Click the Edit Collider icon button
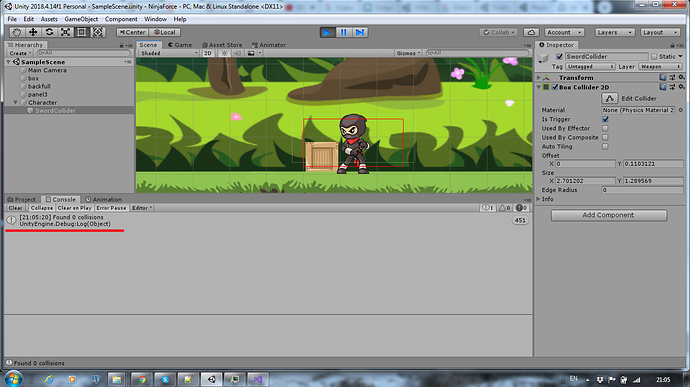Viewport: 690px width, 387px height. pyautogui.click(x=609, y=98)
